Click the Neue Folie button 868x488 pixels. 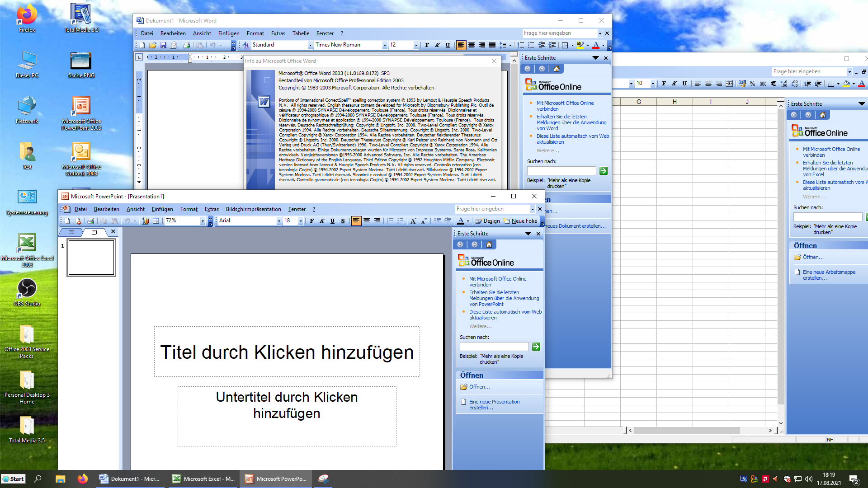tap(520, 221)
